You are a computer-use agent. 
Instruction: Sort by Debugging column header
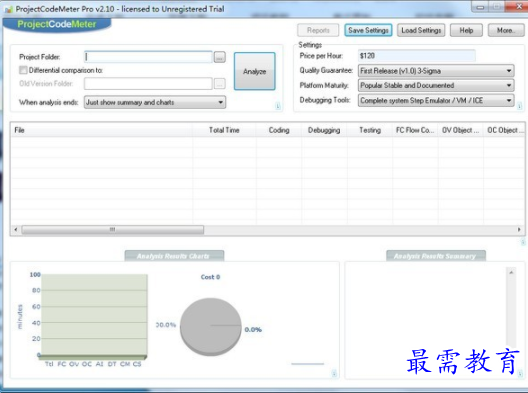(x=324, y=130)
